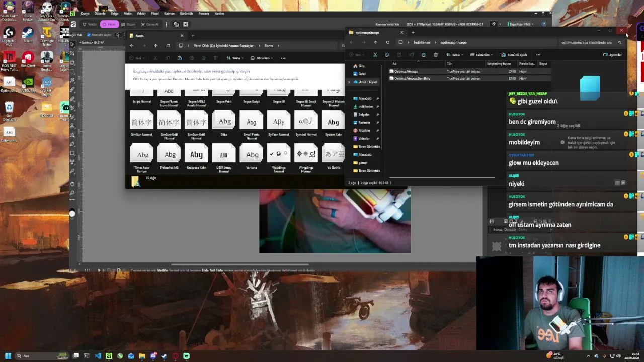The height and width of the screenshot is (362, 644).
Task: Refresh the optimusprinceps folder
Action: pos(387,43)
